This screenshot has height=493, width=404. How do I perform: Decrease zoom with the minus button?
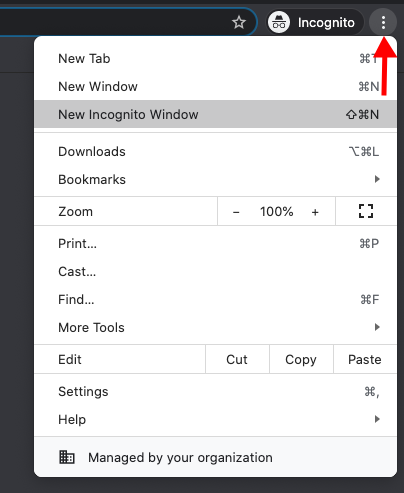(236, 212)
